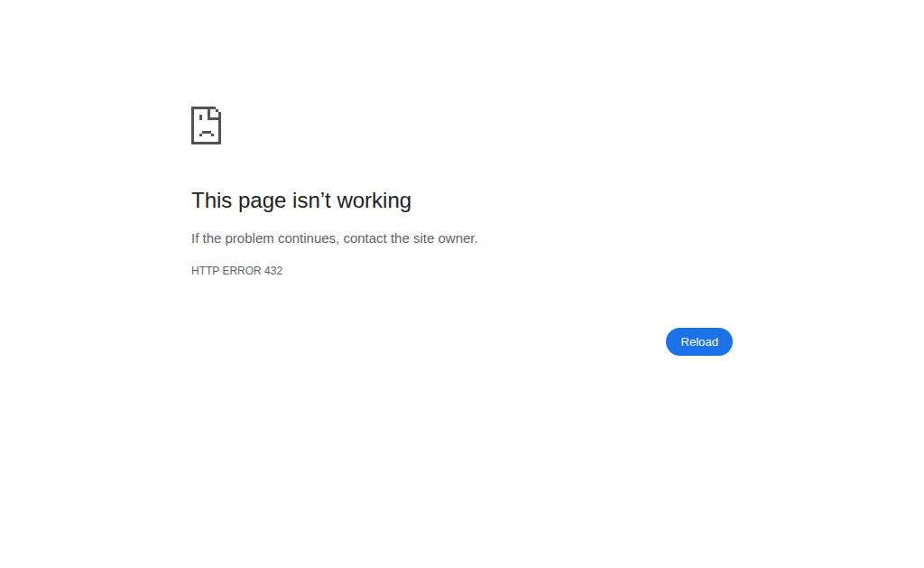Click the sad face page icon

[x=207, y=126]
